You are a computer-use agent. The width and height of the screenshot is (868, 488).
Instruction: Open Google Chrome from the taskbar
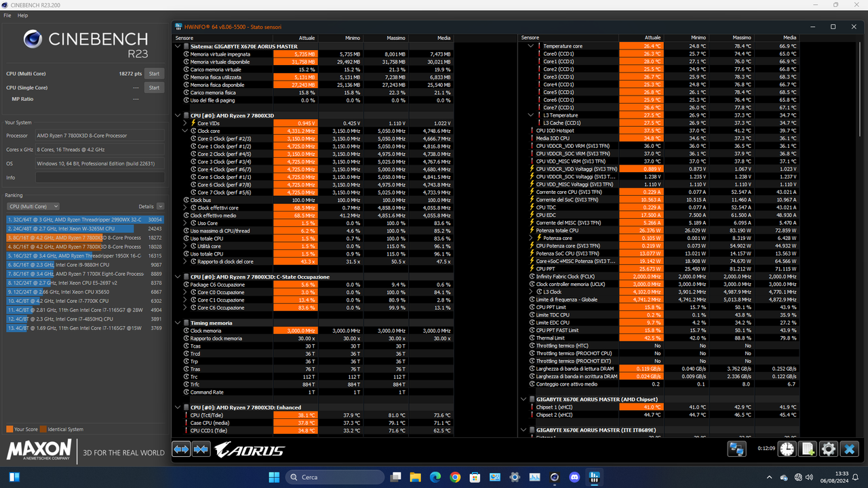(455, 478)
